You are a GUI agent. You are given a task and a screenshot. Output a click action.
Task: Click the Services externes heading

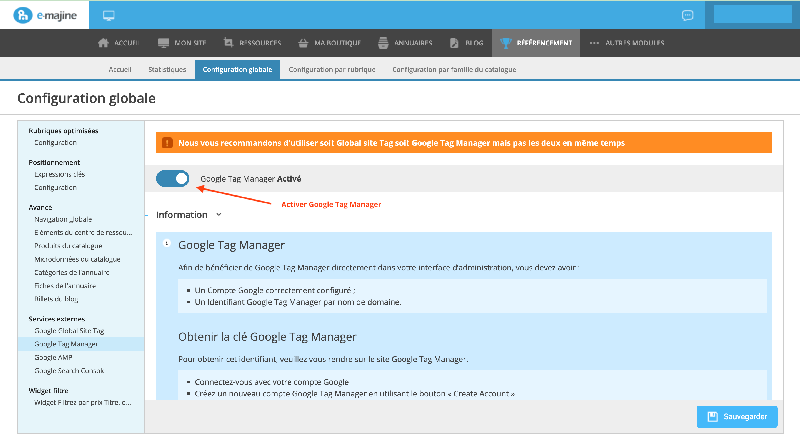[57, 319]
